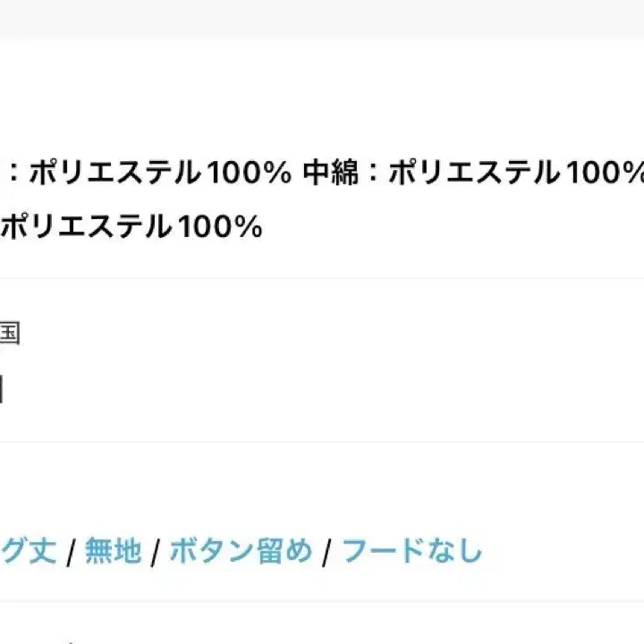Click the divider line below the material text
Screen dimensions: 644x644
[x=322, y=278]
